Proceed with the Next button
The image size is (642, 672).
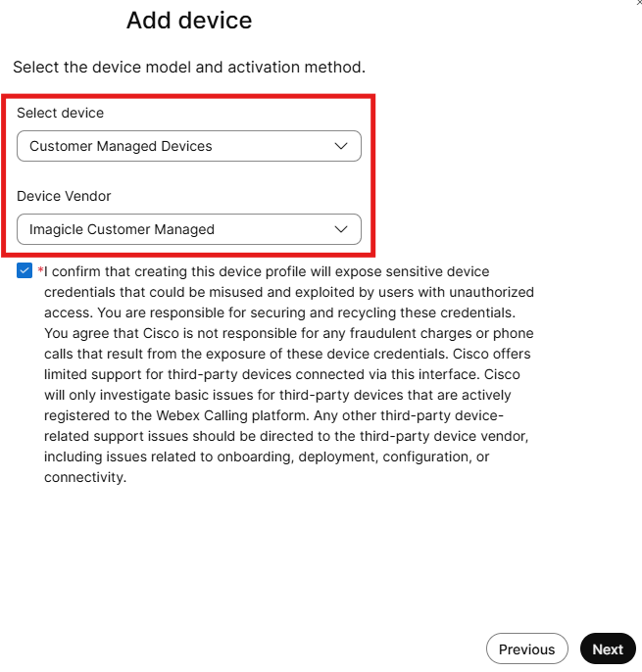(x=608, y=648)
